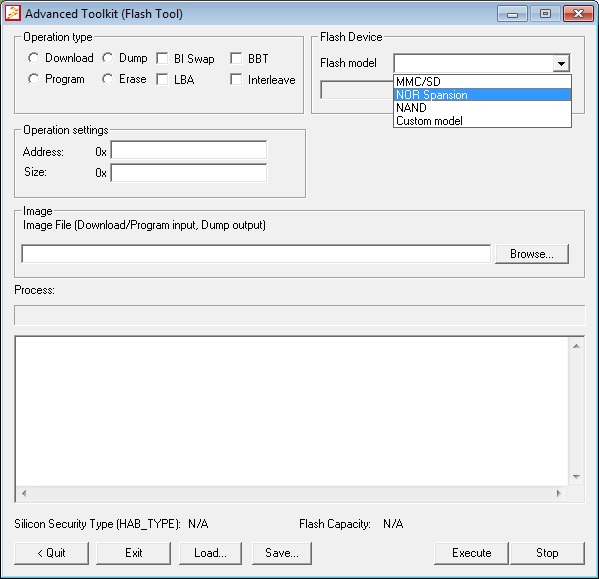Tick the BBT checkbox
The width and height of the screenshot is (599, 579).
(236, 58)
